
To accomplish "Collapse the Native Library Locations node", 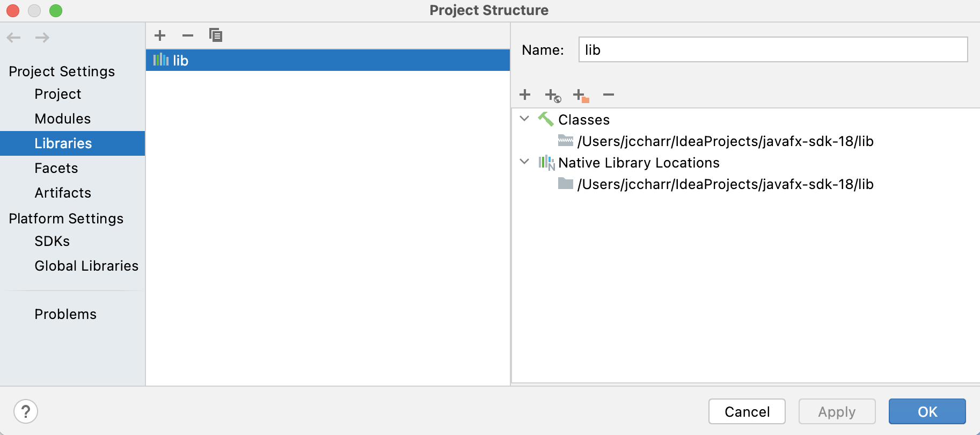I will [x=524, y=162].
